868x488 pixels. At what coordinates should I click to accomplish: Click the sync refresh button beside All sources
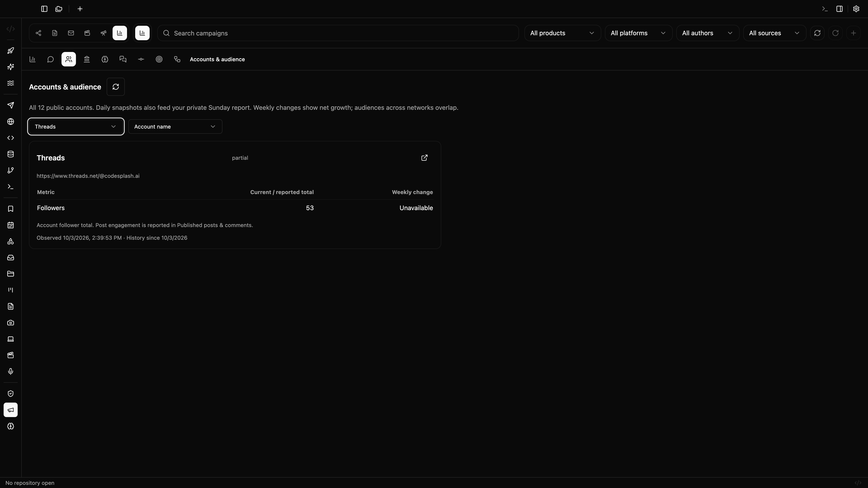(817, 33)
